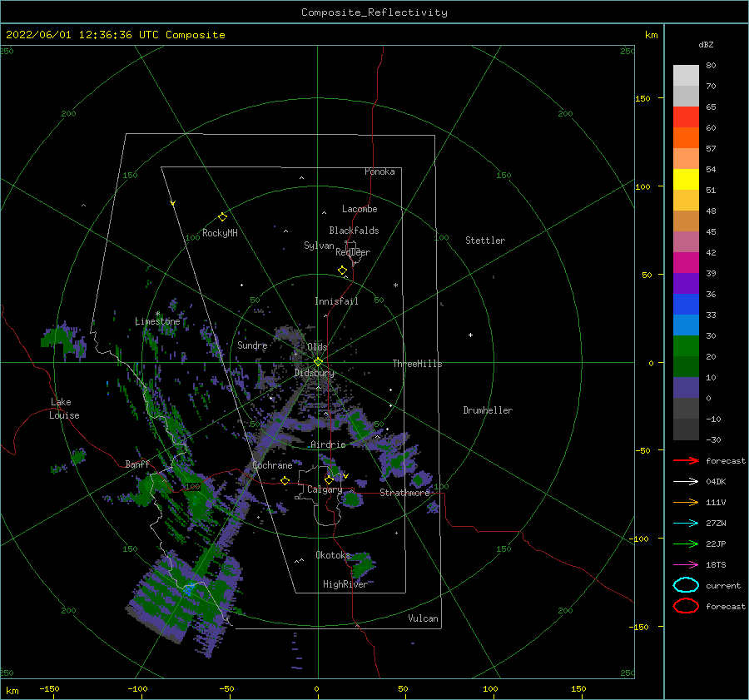Screen dimensions: 749x700
Task: Click the Strathmore label
Action: [404, 493]
